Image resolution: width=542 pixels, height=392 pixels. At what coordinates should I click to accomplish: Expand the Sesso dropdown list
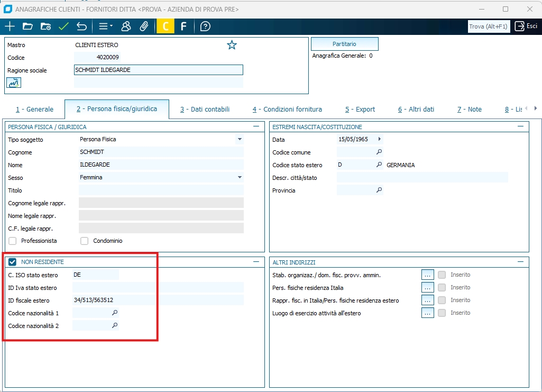point(240,177)
